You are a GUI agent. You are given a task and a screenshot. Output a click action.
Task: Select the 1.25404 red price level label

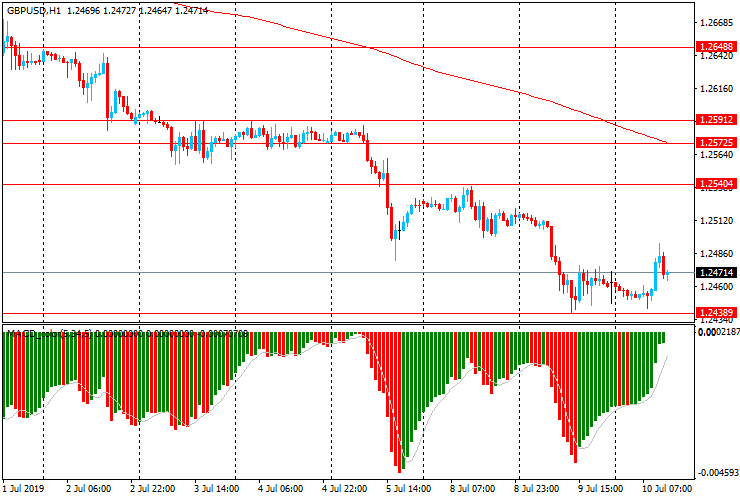(x=716, y=184)
